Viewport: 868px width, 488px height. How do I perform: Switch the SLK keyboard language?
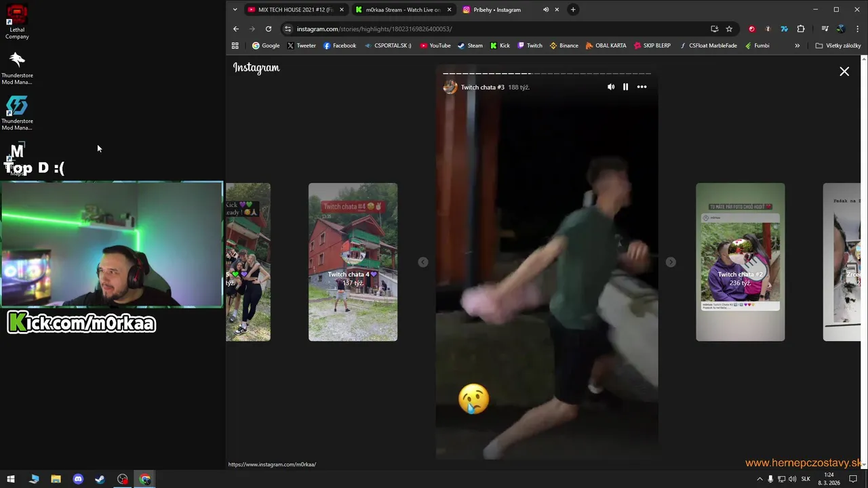[x=806, y=479]
